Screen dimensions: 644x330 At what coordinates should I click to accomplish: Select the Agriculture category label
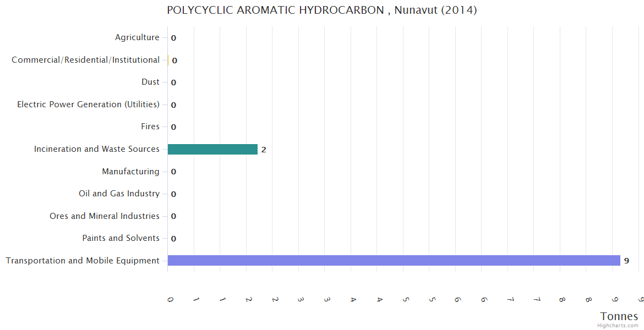click(x=137, y=37)
